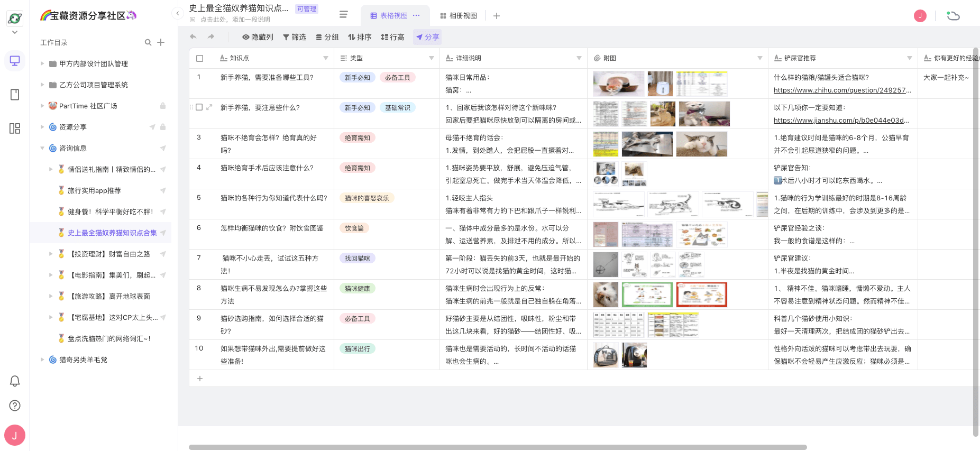
Task: Click the share plane icon beside 咨询信息
Action: tap(163, 148)
